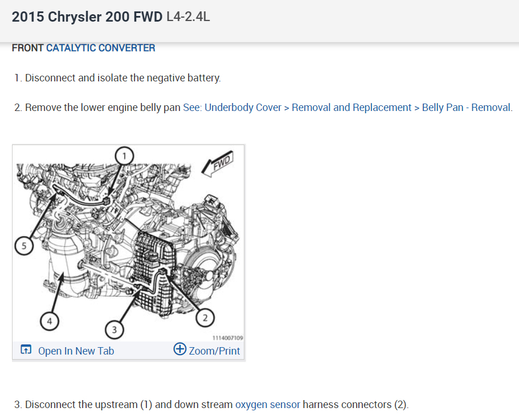
Task: Open the Underbody Cover Belly Pan Removal link
Action: (x=348, y=108)
